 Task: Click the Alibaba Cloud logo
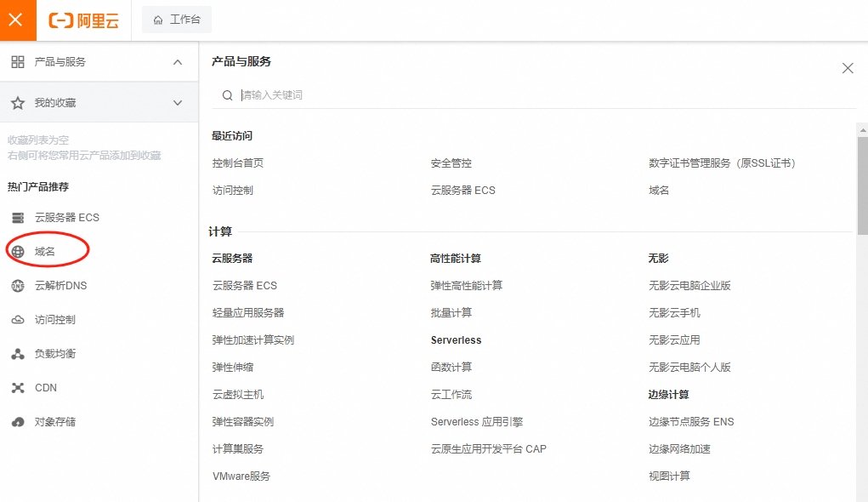[83, 20]
